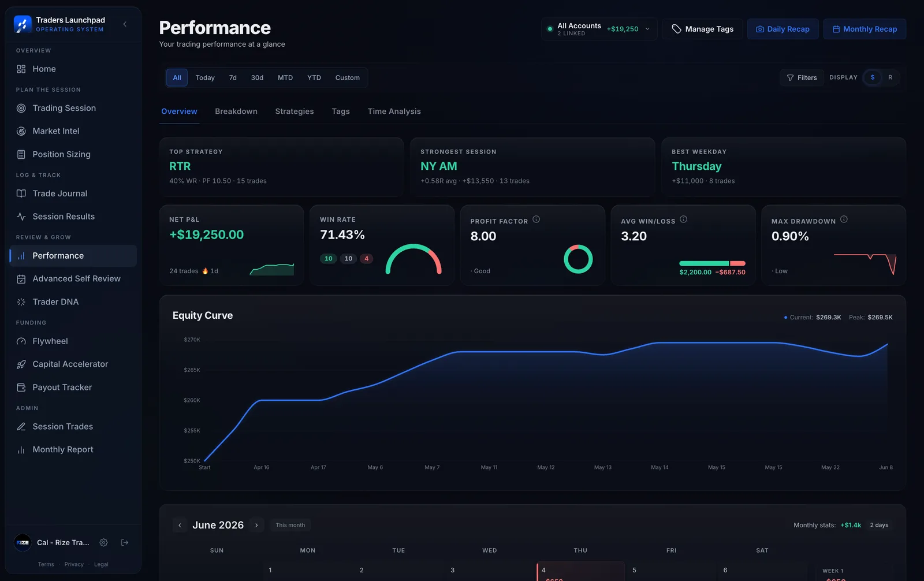Open the Monthly Recap
Image resolution: width=924 pixels, height=581 pixels.
(865, 29)
